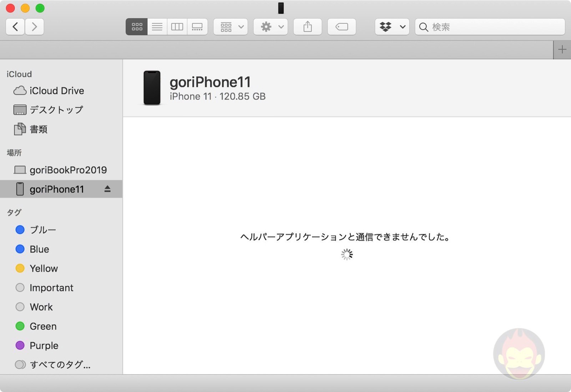Select the Green tag
The height and width of the screenshot is (392, 571).
coord(61,326)
